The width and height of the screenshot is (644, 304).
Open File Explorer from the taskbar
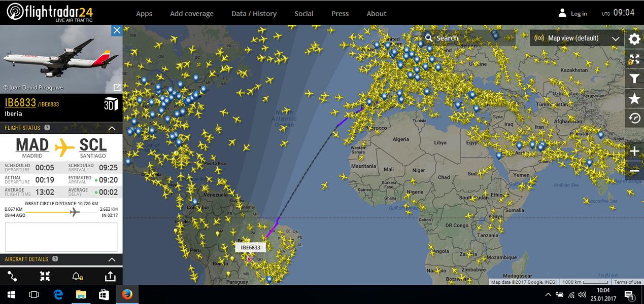(81, 294)
